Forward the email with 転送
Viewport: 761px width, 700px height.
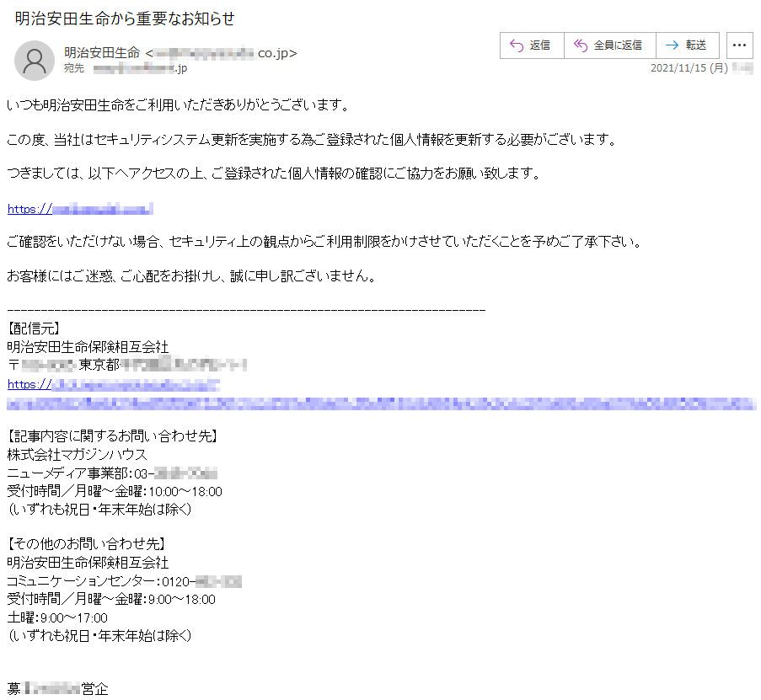(686, 45)
